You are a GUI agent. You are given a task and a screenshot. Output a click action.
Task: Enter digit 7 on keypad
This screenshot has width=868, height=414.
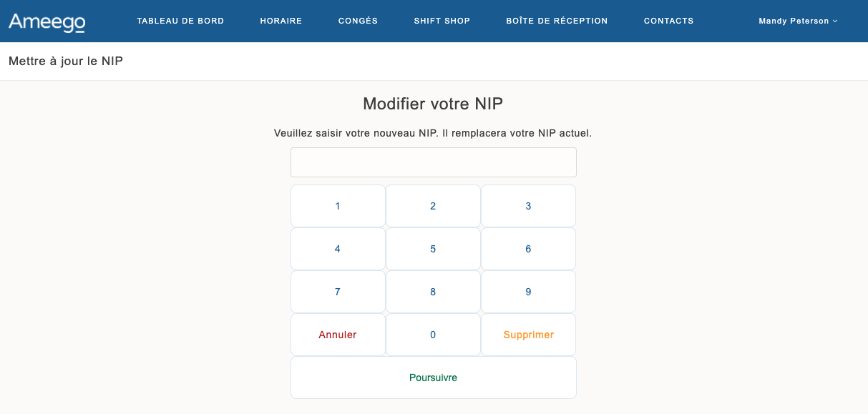(x=338, y=292)
